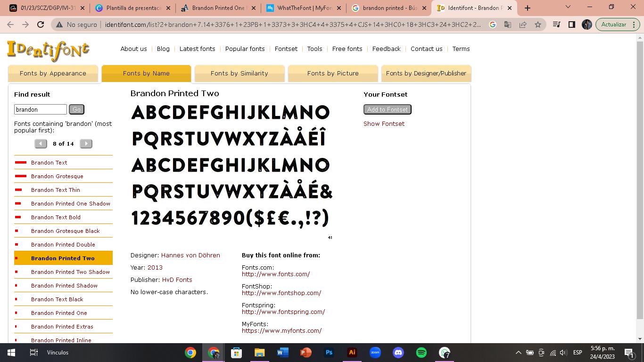Screen dimensions: 644x362
Task: Share this page icon in address bar
Action: 523,25
